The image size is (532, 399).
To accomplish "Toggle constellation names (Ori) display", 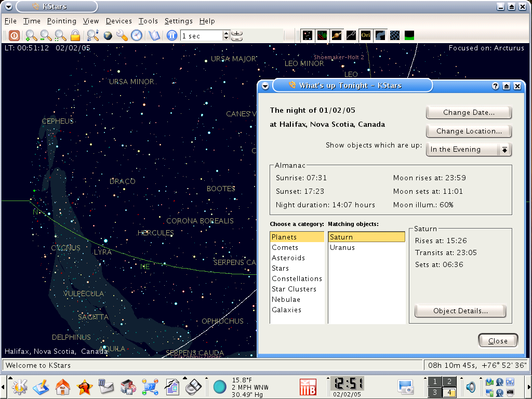I will pos(366,35).
